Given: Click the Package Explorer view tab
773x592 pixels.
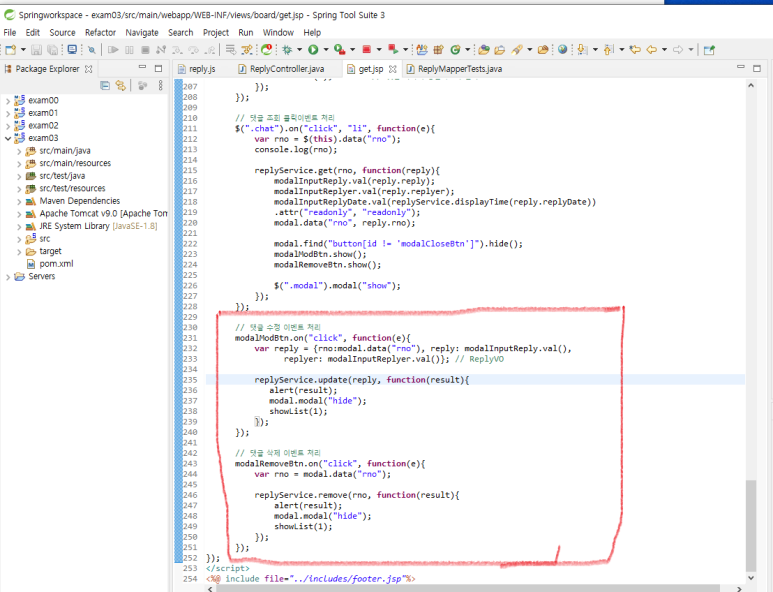Looking at the screenshot, I should coord(48,69).
